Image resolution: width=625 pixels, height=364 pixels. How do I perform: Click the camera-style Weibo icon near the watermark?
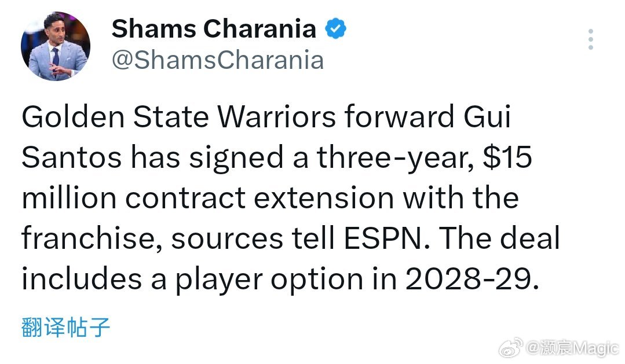point(510,348)
